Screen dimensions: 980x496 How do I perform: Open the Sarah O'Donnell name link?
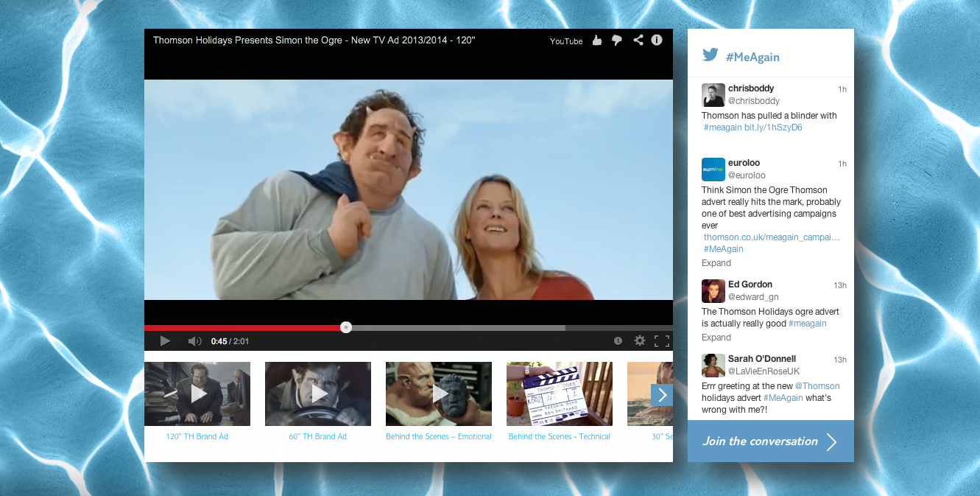[x=762, y=359]
